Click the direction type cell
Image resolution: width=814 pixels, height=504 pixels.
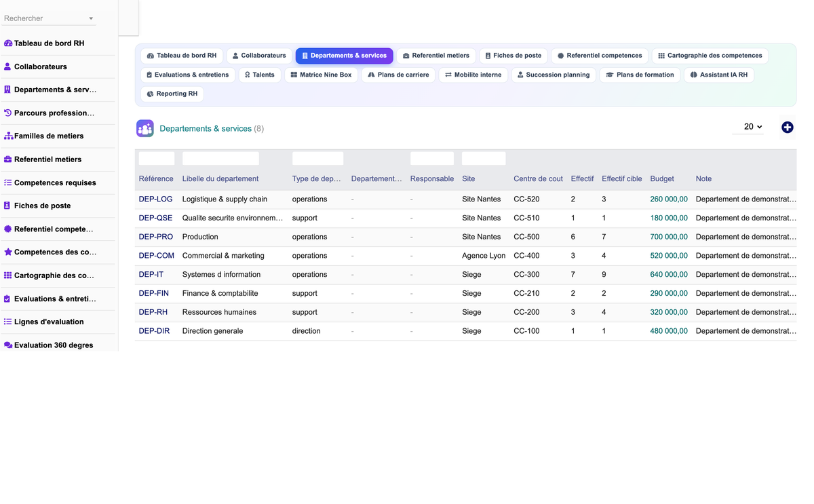[x=306, y=331]
